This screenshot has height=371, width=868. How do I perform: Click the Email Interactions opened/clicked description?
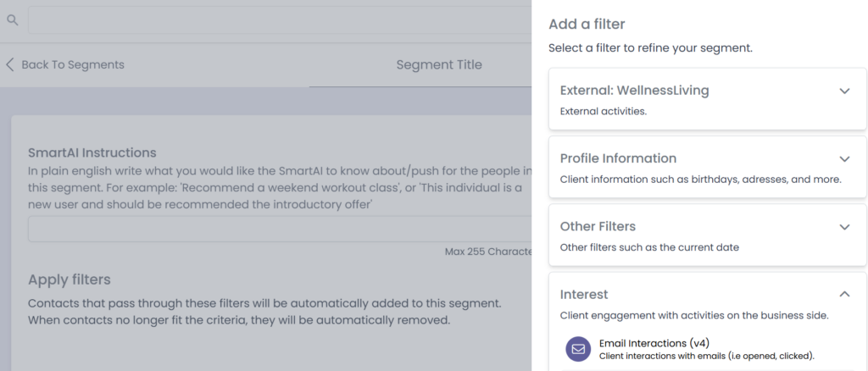[707, 356]
